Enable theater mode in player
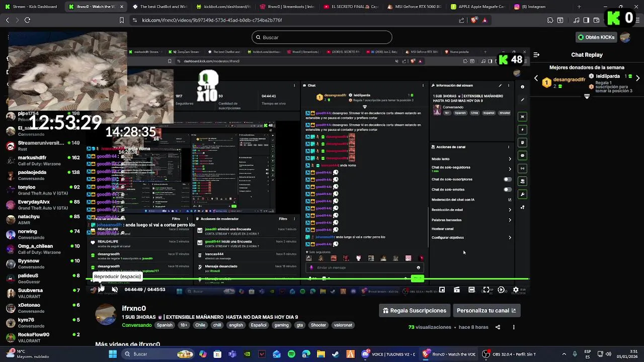Image resolution: width=644 pixels, height=362 pixels. pyautogui.click(x=471, y=290)
